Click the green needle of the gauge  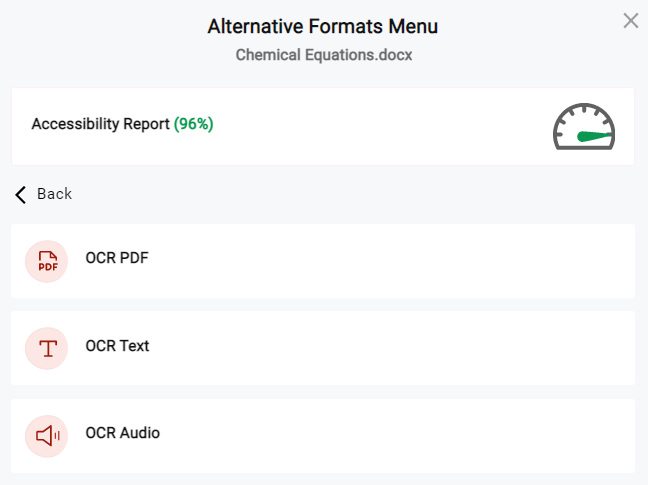point(594,136)
